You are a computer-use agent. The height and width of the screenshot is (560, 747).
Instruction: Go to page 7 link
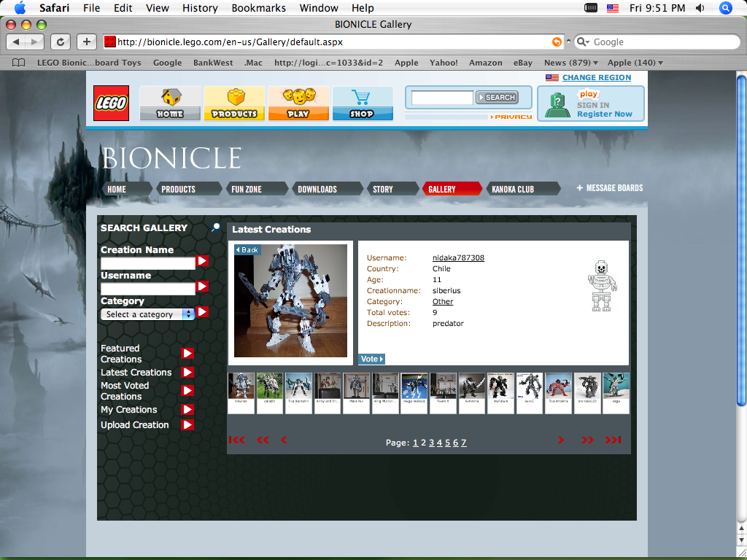pyautogui.click(x=463, y=443)
